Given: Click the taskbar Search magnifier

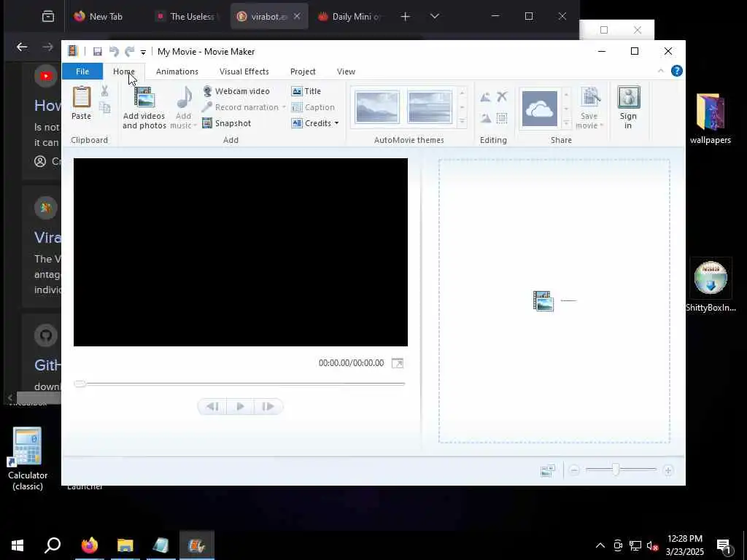Looking at the screenshot, I should click(53, 545).
